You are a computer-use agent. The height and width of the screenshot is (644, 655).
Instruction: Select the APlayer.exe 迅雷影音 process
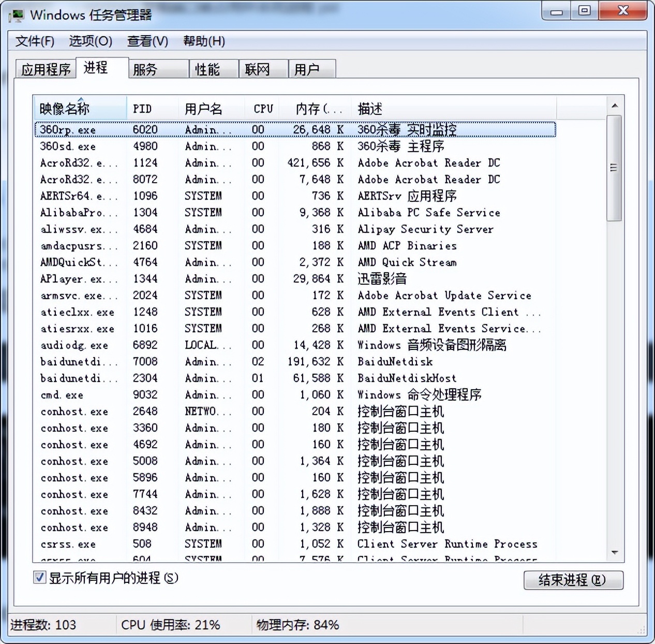(207, 279)
